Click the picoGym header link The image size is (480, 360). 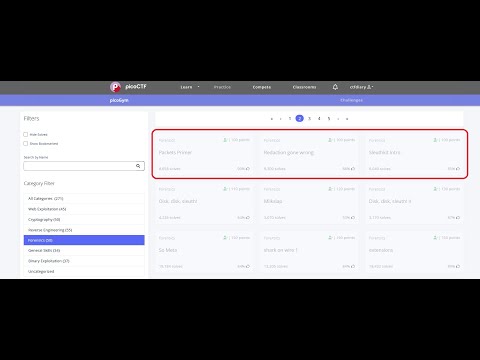click(x=119, y=100)
